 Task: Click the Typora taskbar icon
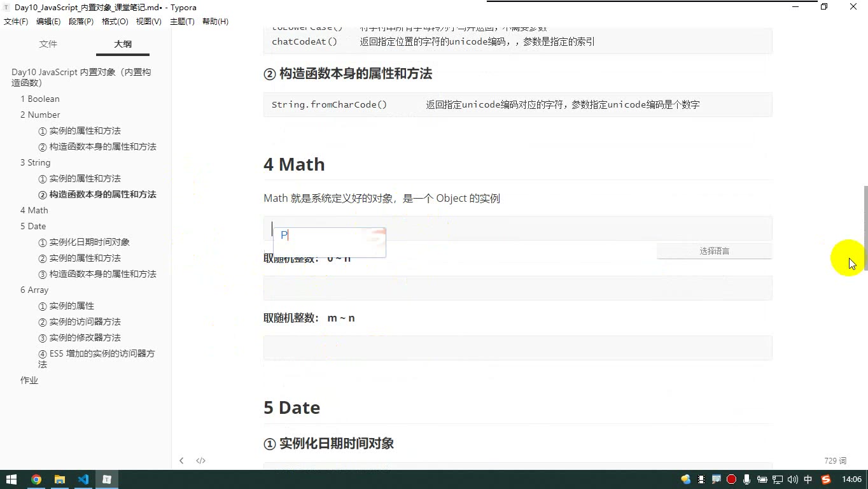click(107, 479)
